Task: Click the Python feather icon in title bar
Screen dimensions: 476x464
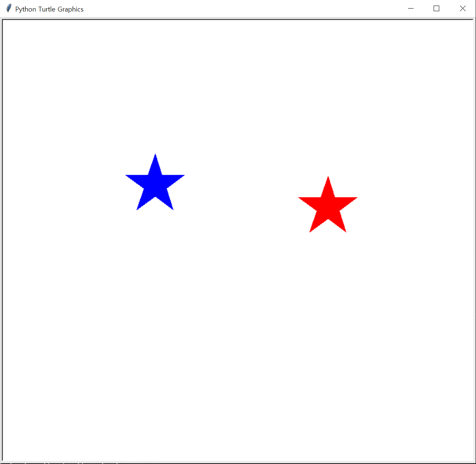Action: point(9,9)
